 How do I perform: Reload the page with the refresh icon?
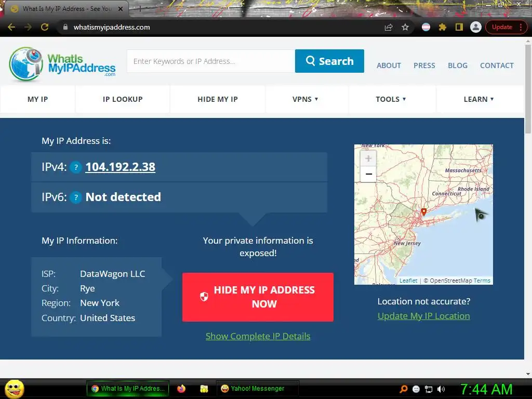click(45, 27)
